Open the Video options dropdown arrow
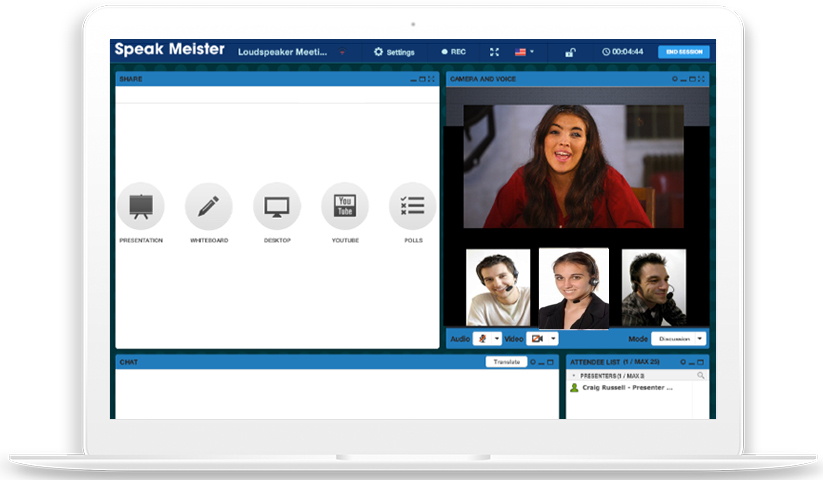The width and height of the screenshot is (823, 480). [553, 339]
